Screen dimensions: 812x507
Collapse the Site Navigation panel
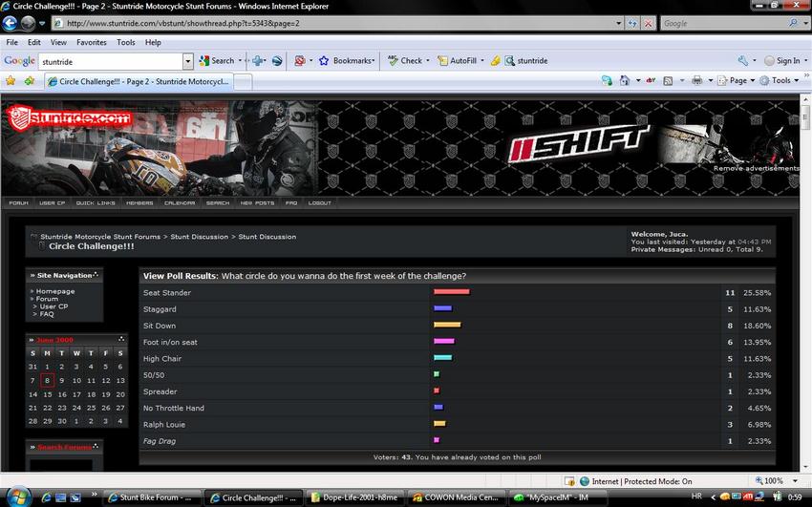(x=96, y=275)
